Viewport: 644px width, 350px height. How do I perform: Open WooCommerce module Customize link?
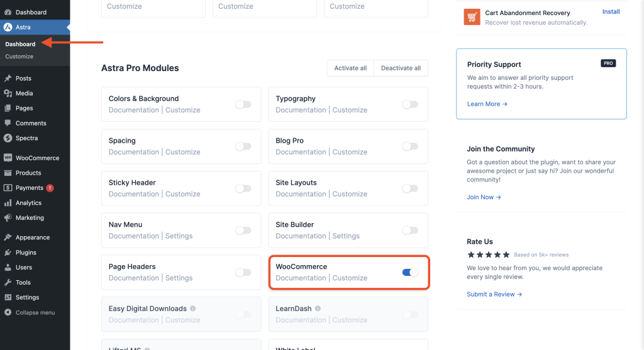tap(350, 278)
